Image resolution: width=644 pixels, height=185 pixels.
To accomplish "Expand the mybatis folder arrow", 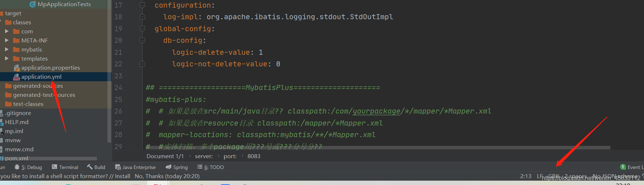I will (x=7, y=49).
